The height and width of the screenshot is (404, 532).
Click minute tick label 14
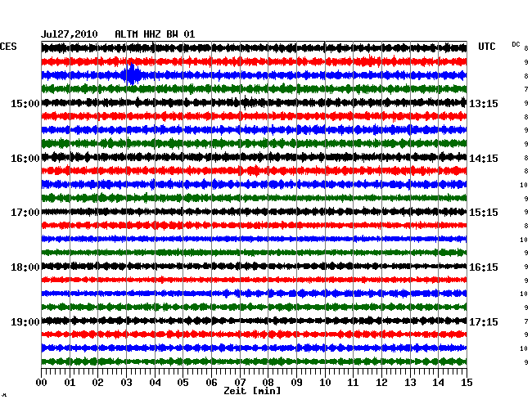pos(438,383)
